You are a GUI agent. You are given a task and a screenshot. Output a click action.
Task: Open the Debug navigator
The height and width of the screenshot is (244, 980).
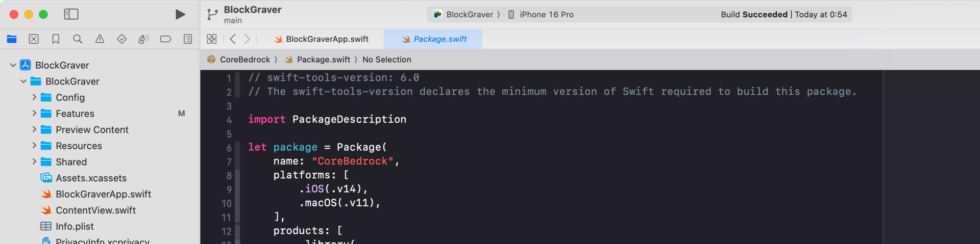(x=143, y=39)
